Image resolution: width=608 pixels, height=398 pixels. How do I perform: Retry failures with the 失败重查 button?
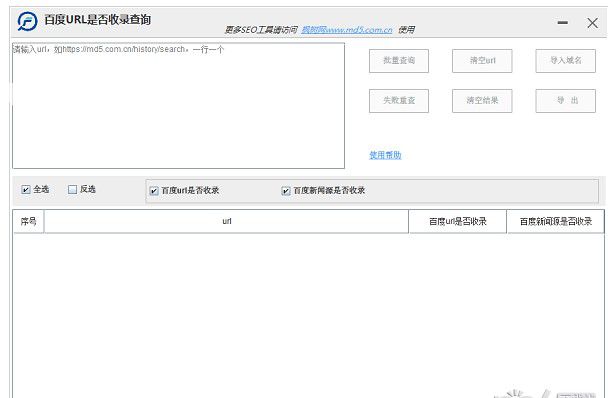point(399,101)
